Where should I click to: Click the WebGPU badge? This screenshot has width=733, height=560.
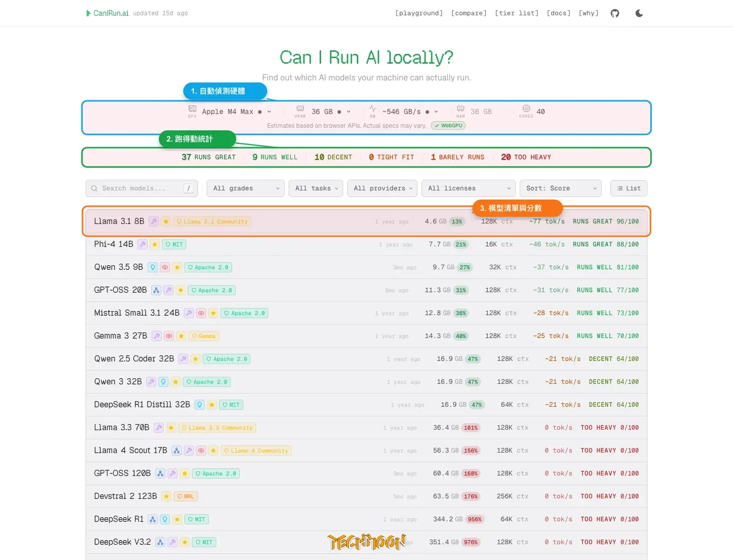pyautogui.click(x=448, y=125)
